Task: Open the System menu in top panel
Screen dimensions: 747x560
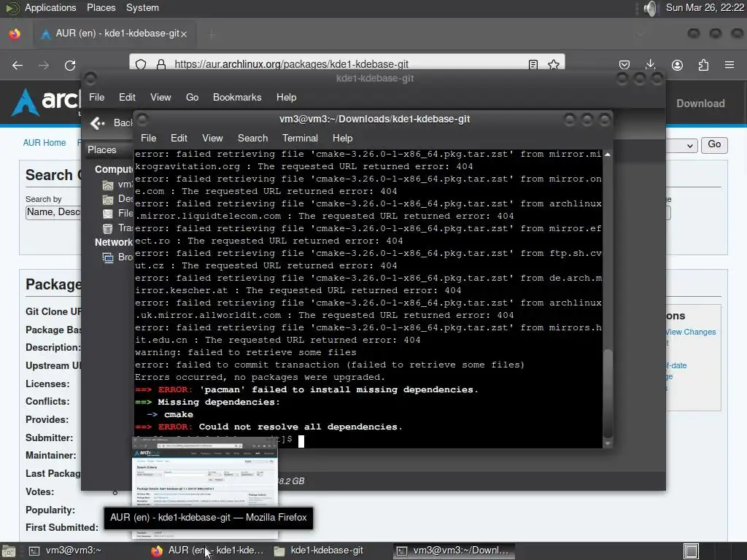Action: click(142, 7)
